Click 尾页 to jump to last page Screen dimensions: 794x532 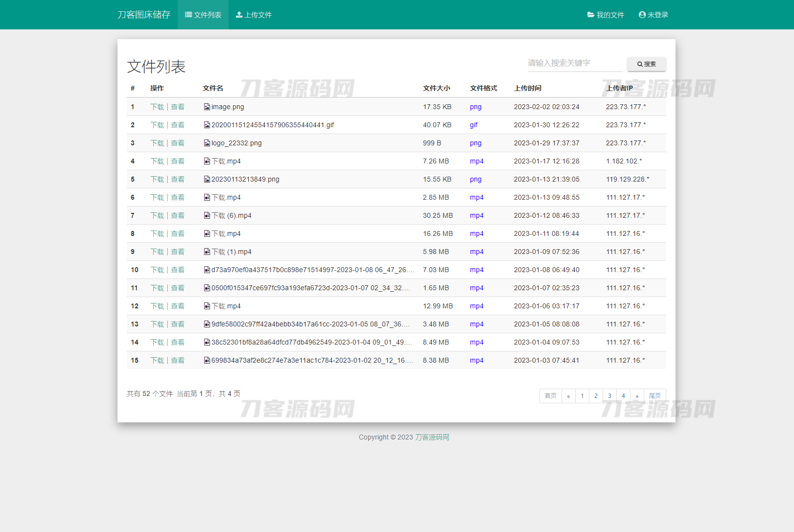(x=654, y=395)
